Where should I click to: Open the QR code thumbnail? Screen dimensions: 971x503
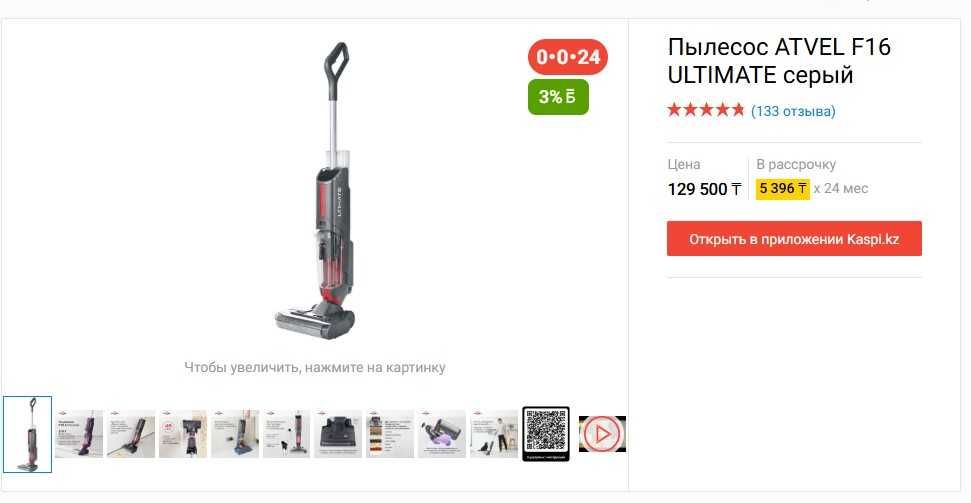coord(546,434)
